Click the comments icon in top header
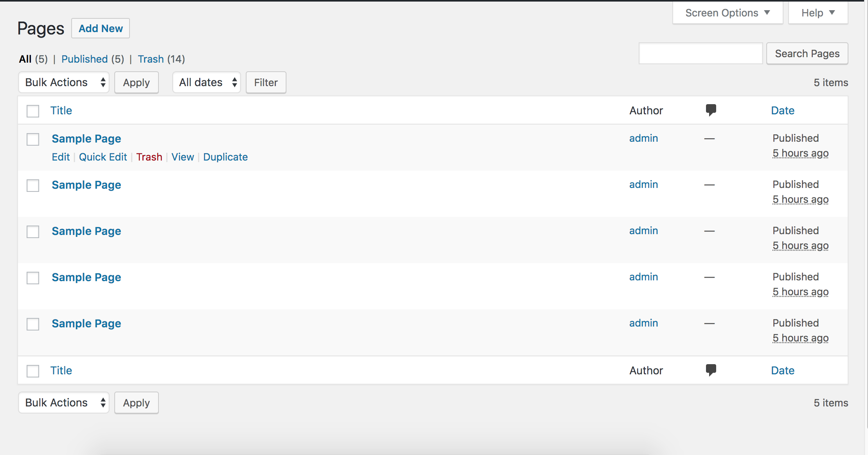The height and width of the screenshot is (455, 868). click(x=711, y=110)
